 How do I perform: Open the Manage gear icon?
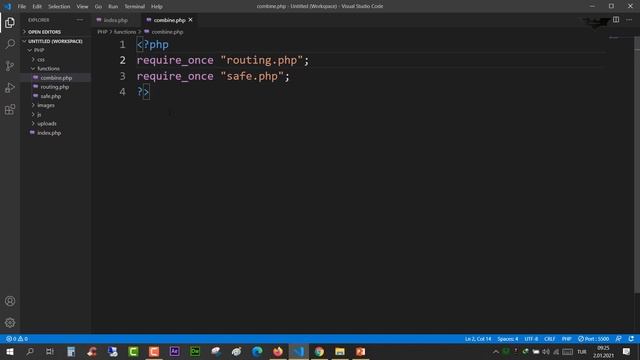pos(10,323)
